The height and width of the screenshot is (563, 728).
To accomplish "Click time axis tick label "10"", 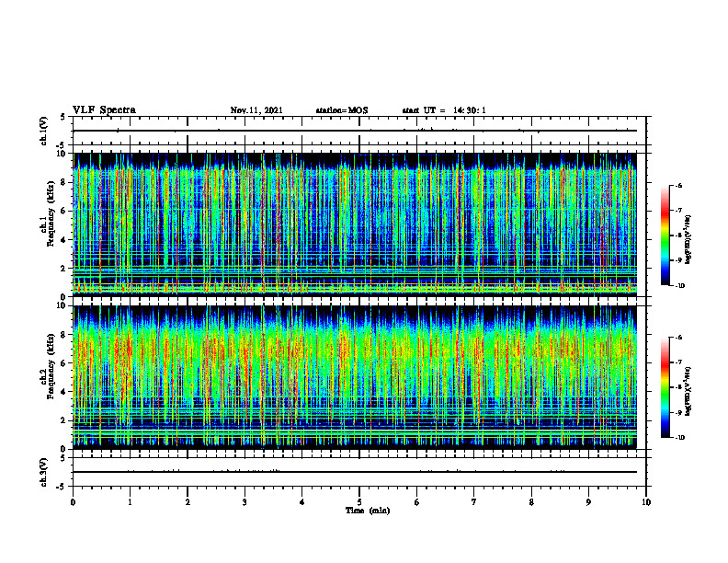I will tap(646, 502).
